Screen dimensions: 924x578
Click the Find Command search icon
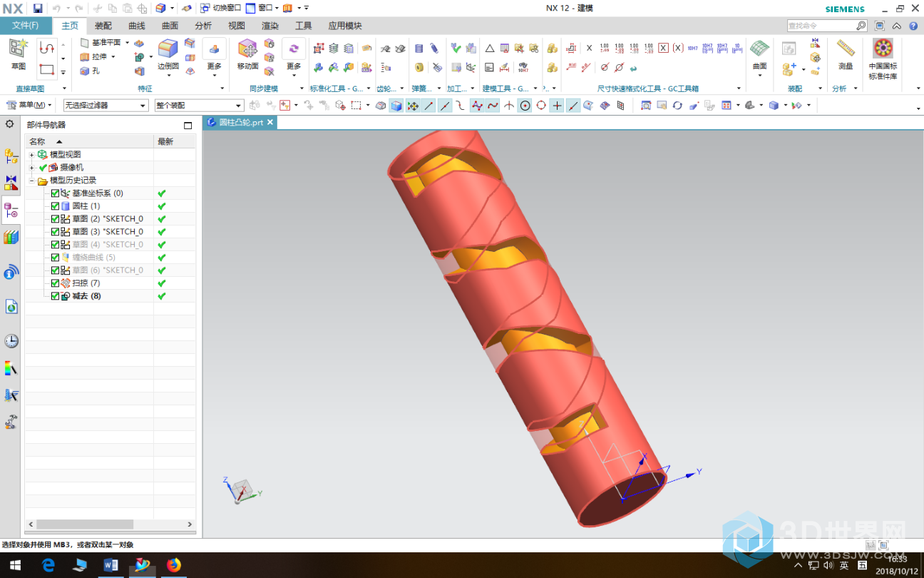[861, 26]
